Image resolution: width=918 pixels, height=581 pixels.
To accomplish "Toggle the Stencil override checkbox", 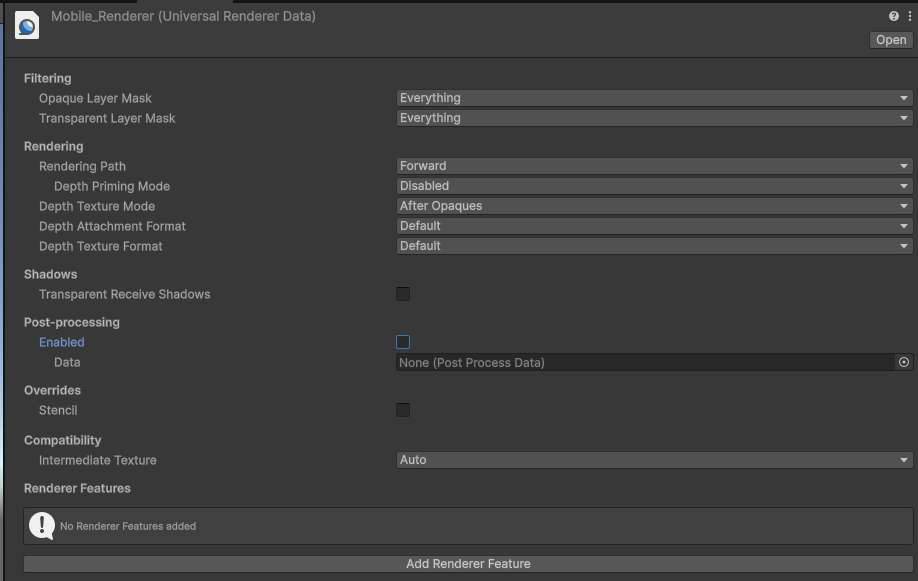I will pyautogui.click(x=403, y=410).
